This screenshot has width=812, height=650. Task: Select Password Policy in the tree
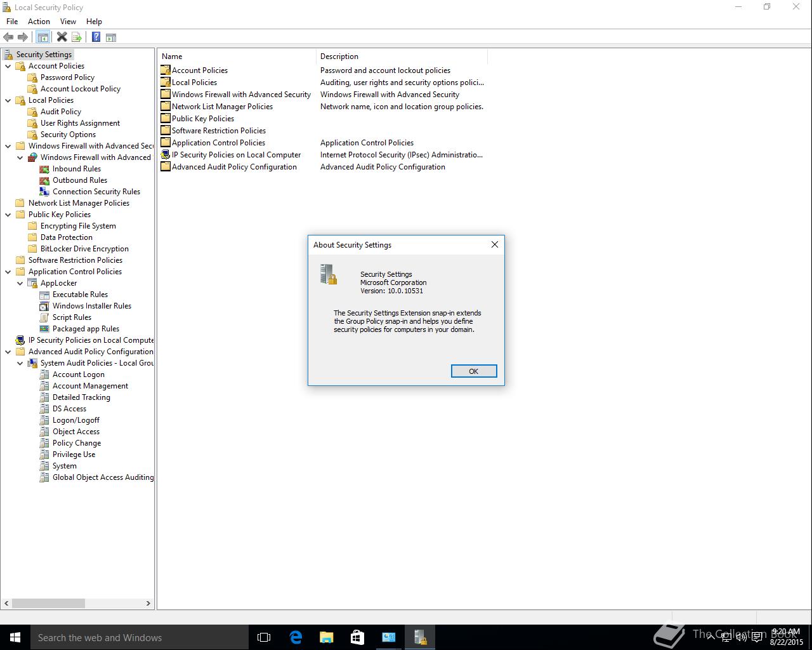(x=67, y=77)
